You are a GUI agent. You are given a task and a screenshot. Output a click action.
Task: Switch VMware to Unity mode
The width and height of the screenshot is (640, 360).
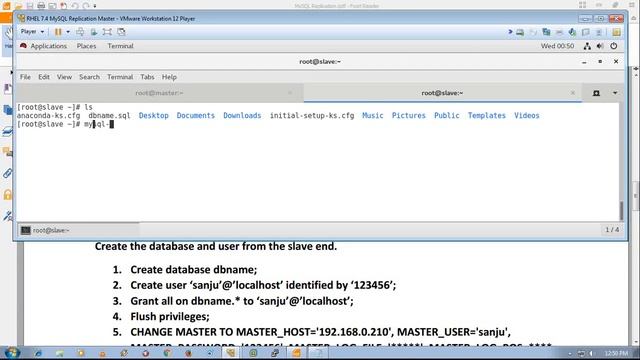[x=121, y=31]
